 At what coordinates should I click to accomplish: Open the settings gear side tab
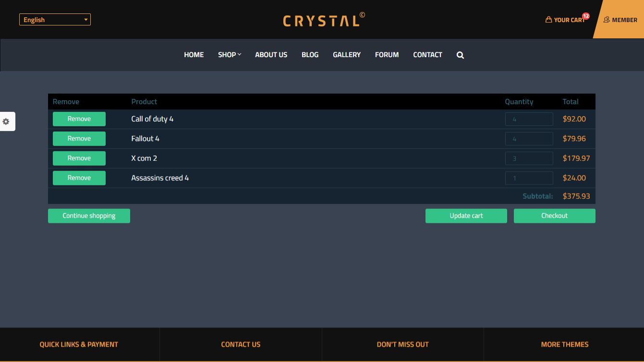click(x=6, y=121)
